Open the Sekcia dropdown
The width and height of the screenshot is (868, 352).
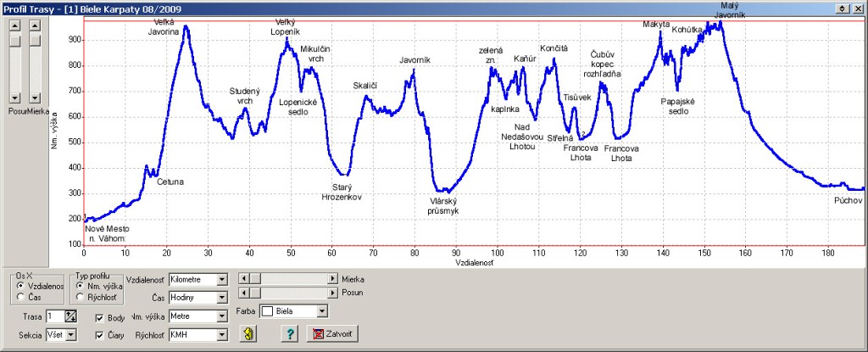71,336
